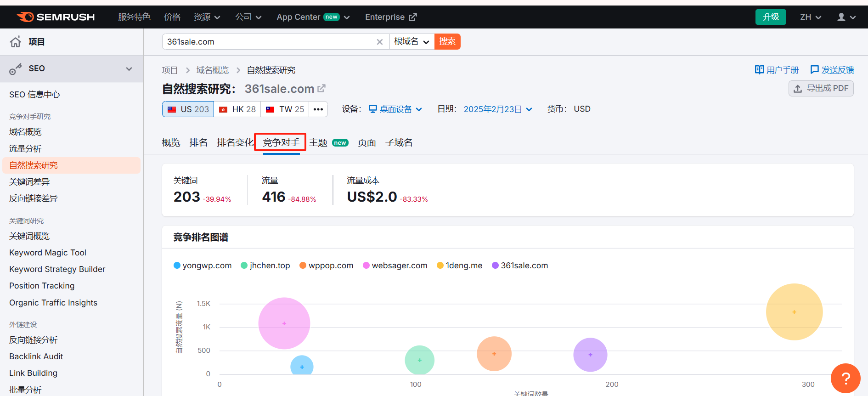Click the user manual book icon
Image resolution: width=868 pixels, height=396 pixels.
tap(760, 70)
